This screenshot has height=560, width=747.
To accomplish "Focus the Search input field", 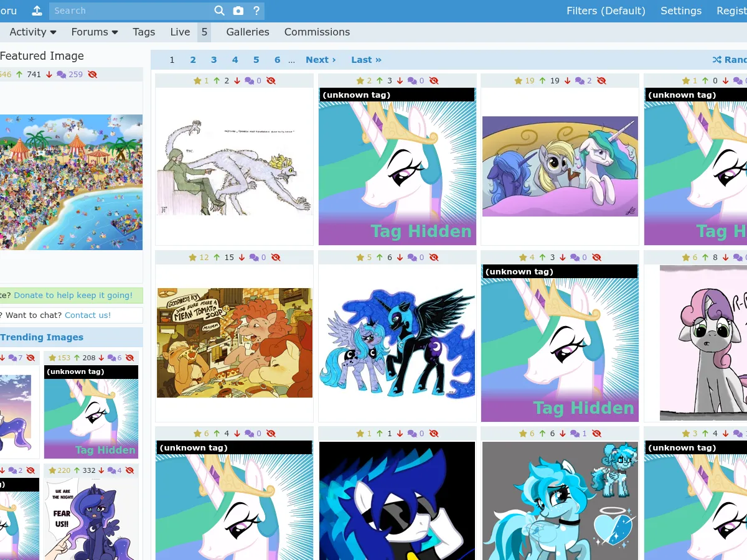I will [129, 11].
